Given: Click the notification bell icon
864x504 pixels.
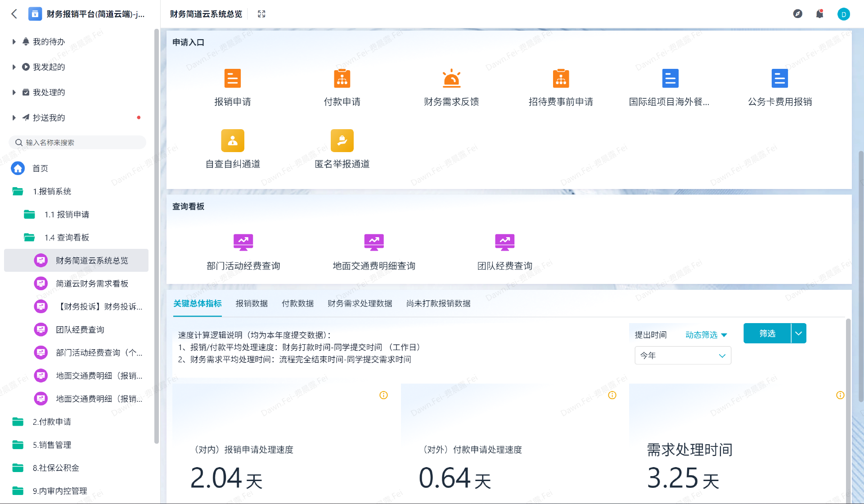Looking at the screenshot, I should pyautogui.click(x=819, y=14).
